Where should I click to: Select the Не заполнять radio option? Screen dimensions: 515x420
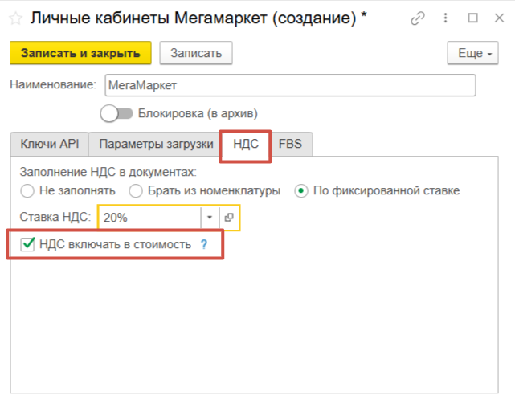pyautogui.click(x=27, y=190)
